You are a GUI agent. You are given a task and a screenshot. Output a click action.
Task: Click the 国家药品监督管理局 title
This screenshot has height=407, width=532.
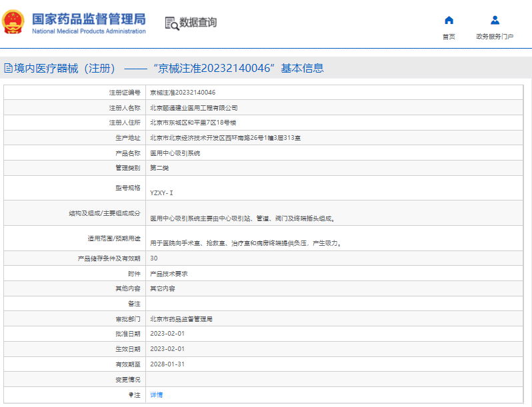(89, 19)
